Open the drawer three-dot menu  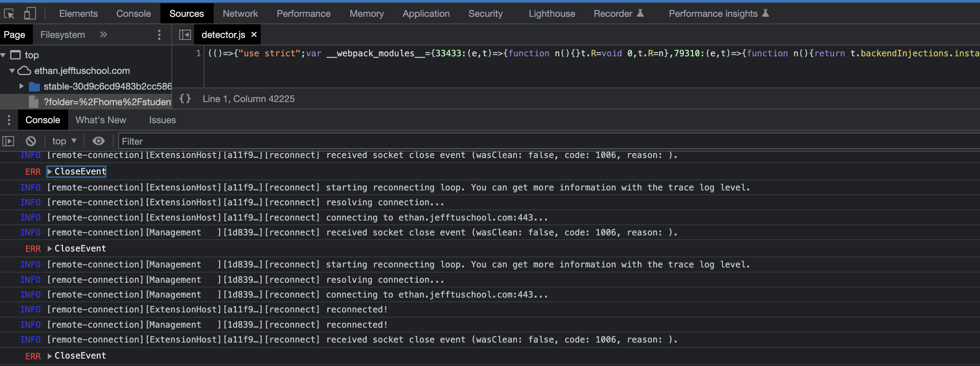tap(9, 120)
